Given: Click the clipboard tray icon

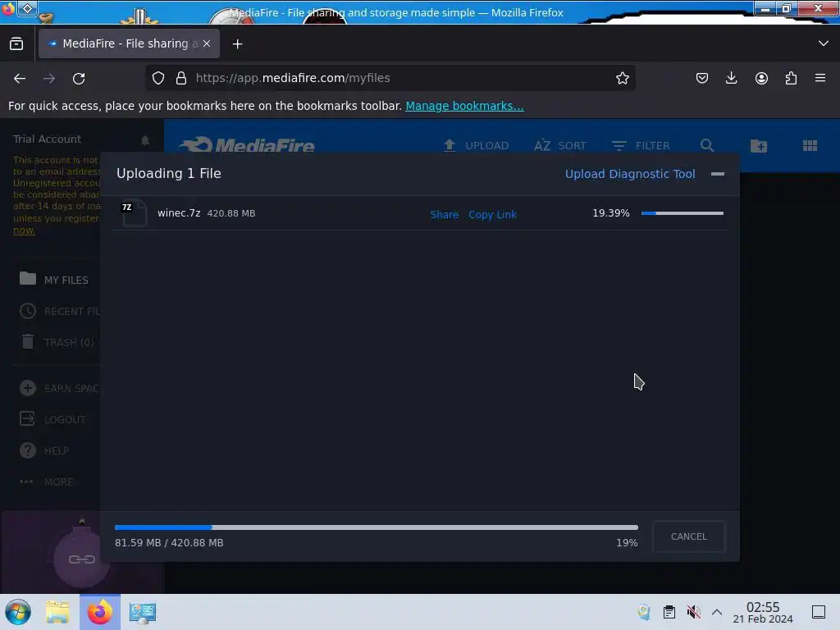Looking at the screenshot, I should tap(669, 612).
